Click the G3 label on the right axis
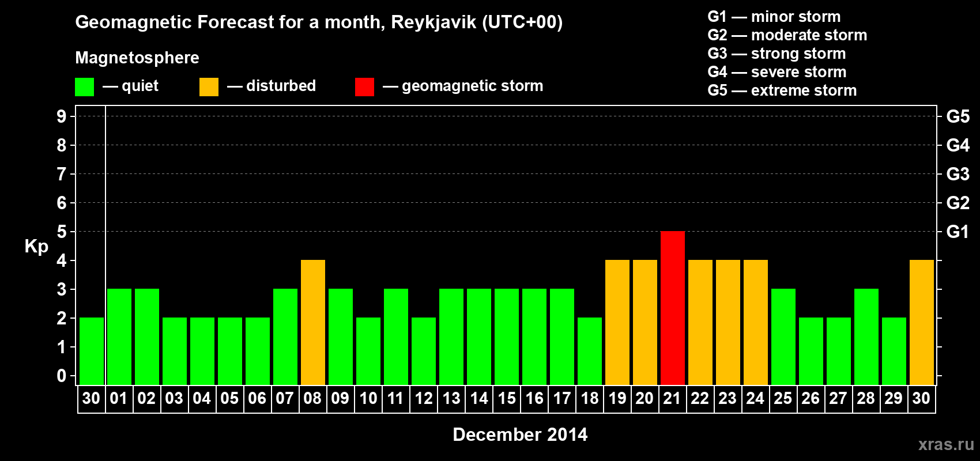Screen dimensions: 980x461 958,174
